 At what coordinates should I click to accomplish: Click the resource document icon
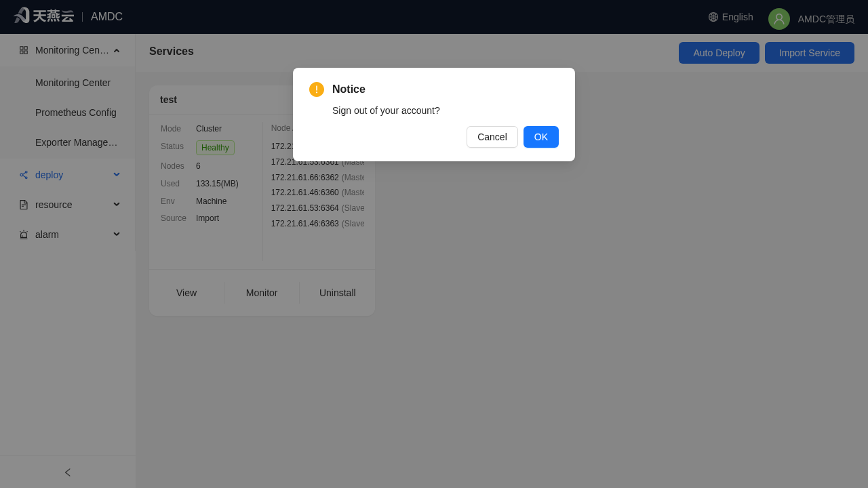click(x=24, y=205)
